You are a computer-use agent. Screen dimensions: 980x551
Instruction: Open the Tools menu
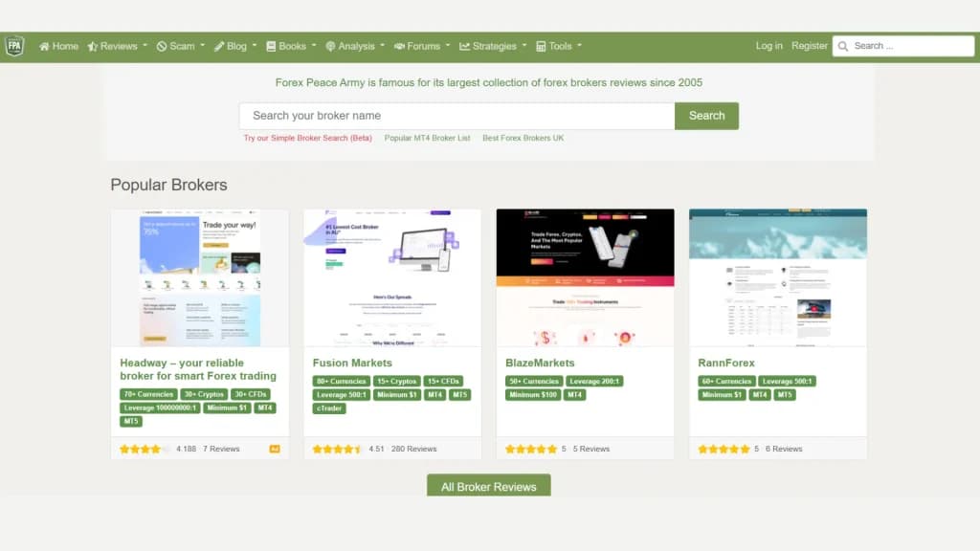click(x=559, y=46)
